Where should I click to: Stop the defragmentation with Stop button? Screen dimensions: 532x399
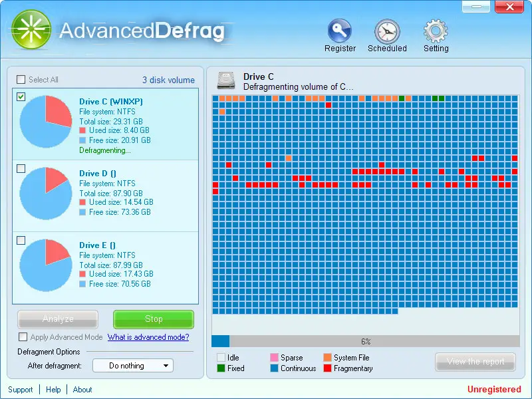click(154, 319)
